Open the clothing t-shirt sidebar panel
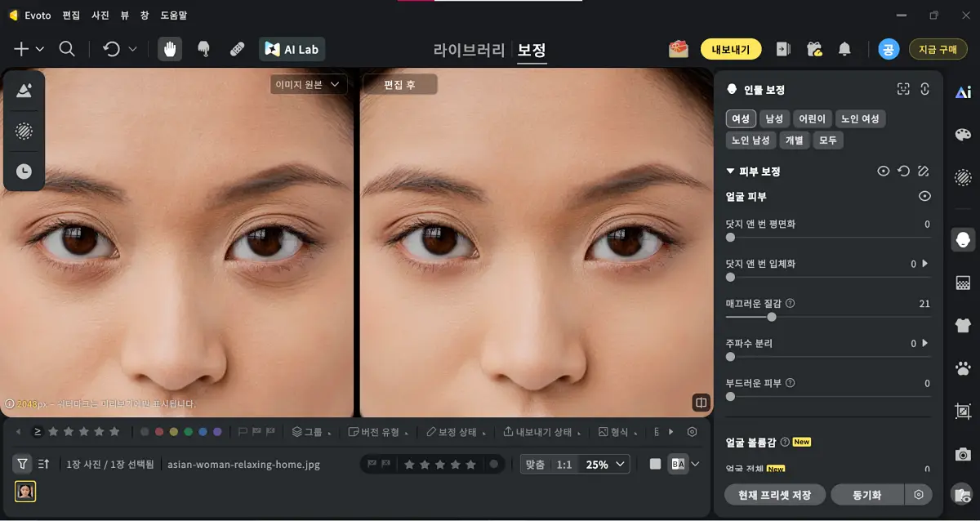980x521 pixels. pos(963,325)
